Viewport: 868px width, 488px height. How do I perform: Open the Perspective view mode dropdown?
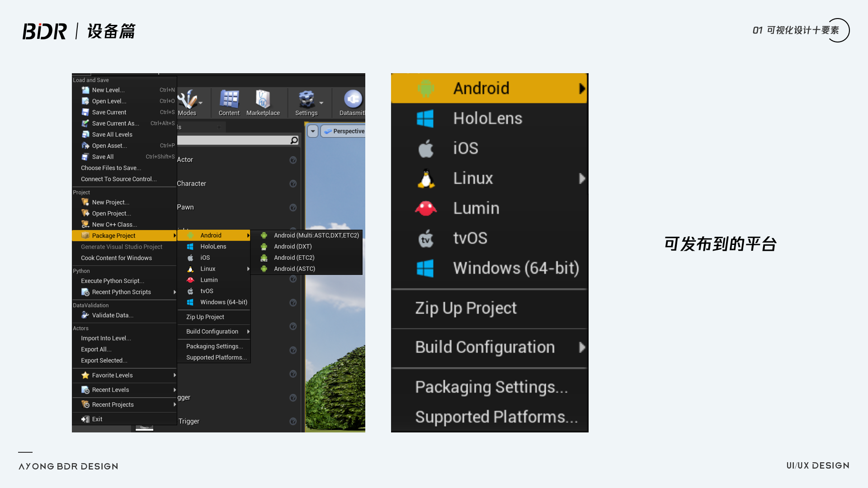click(x=344, y=131)
